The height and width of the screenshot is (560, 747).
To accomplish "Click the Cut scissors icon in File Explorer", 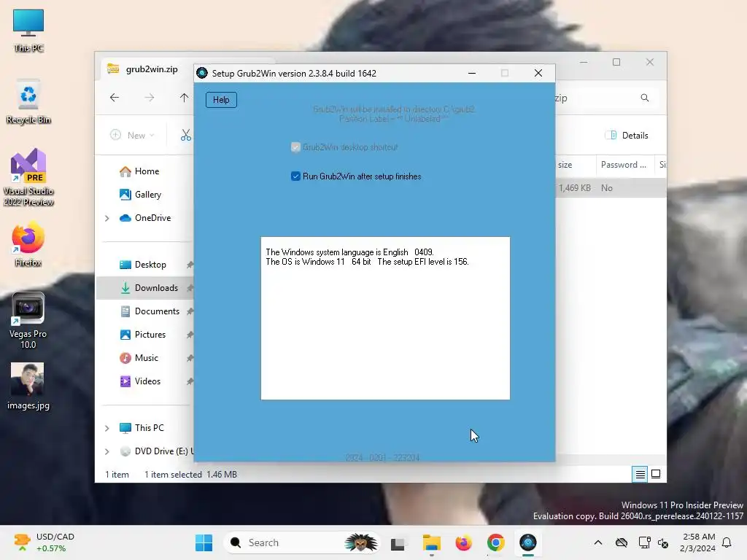I will point(186,135).
